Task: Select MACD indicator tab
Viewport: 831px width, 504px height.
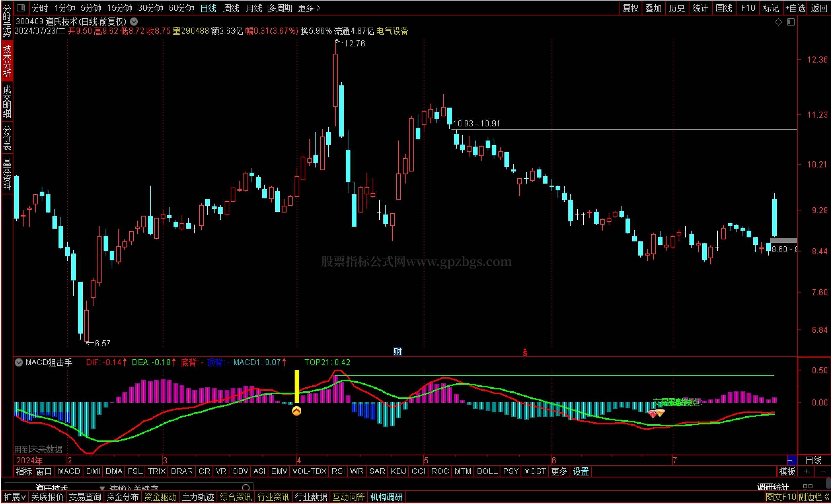Action: (x=69, y=472)
